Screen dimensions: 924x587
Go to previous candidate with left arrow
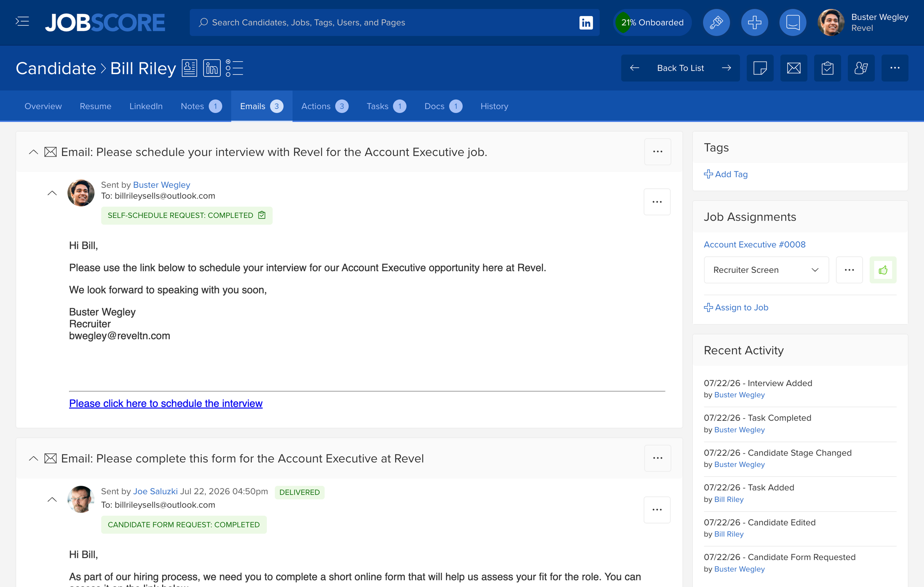635,68
